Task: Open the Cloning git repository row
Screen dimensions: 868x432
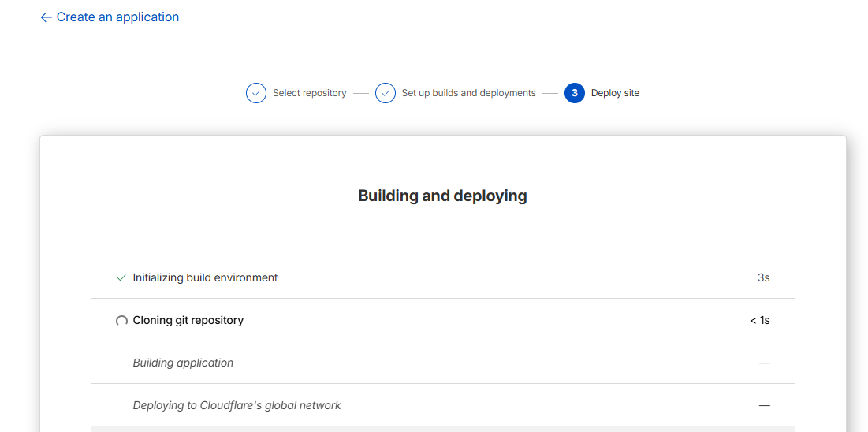Action: pyautogui.click(x=443, y=320)
